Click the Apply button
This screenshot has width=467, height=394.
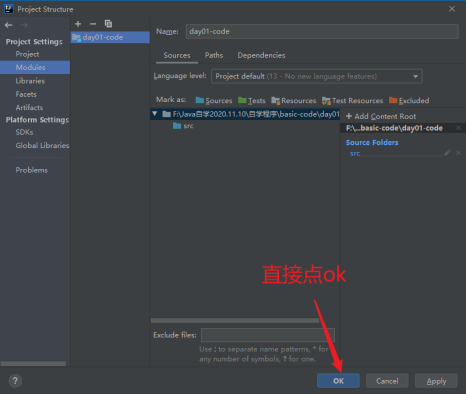[436, 381]
